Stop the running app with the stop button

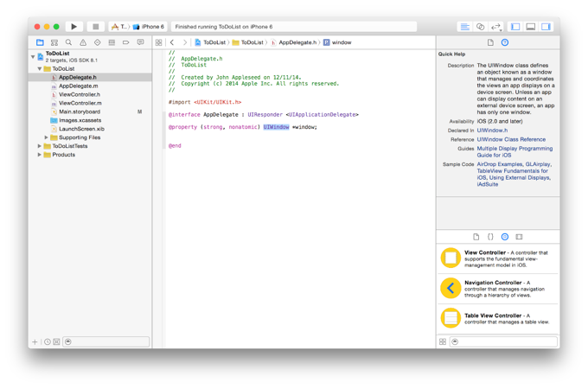96,27
